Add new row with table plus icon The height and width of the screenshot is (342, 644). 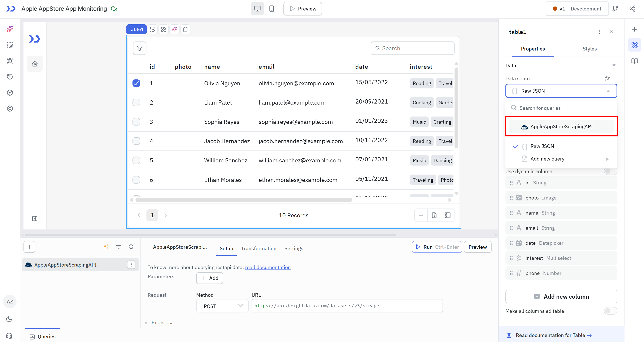[421, 215]
